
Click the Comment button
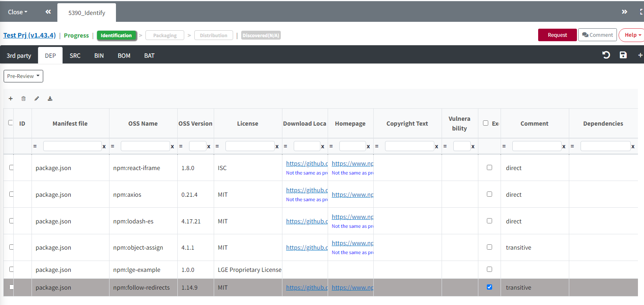point(598,35)
